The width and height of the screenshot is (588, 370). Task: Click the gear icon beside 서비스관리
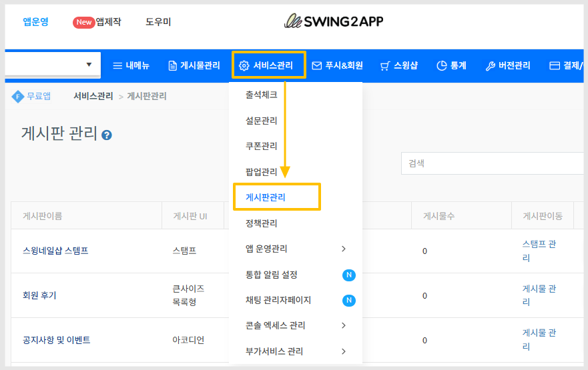tap(244, 66)
